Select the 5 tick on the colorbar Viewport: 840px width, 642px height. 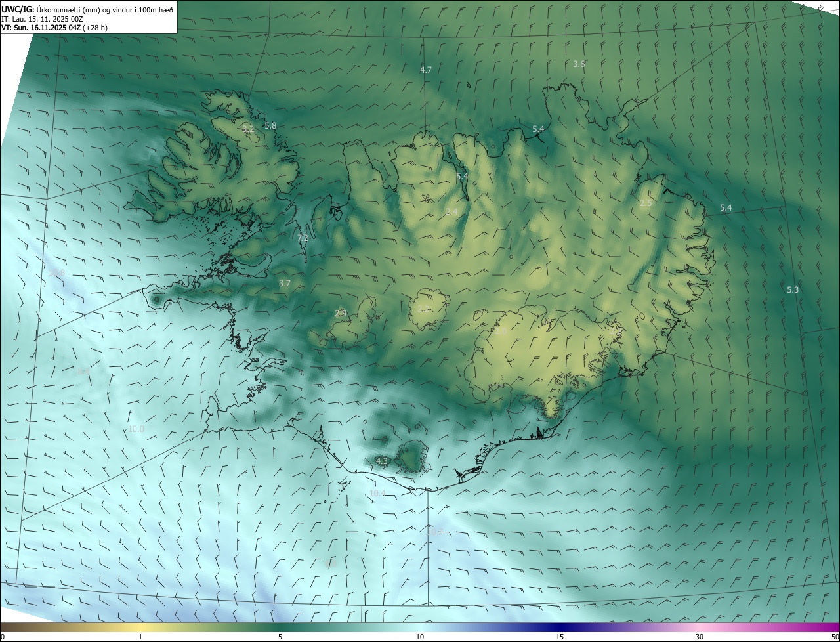(x=280, y=637)
